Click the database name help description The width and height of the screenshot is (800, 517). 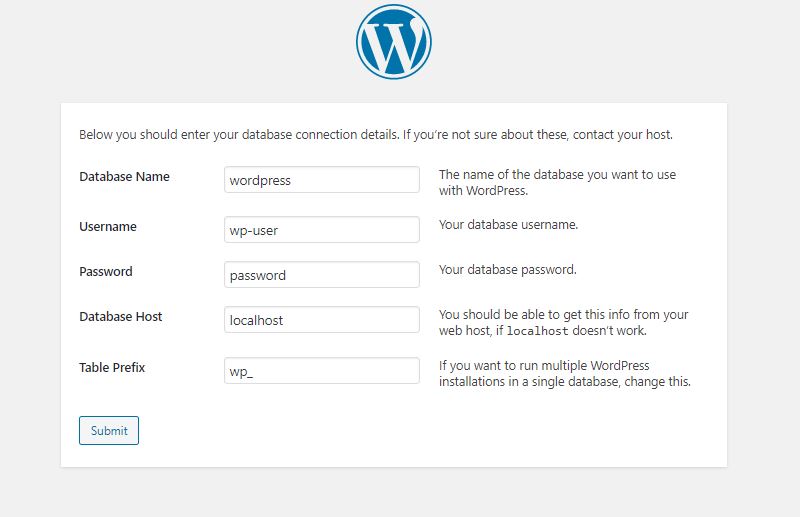point(557,182)
